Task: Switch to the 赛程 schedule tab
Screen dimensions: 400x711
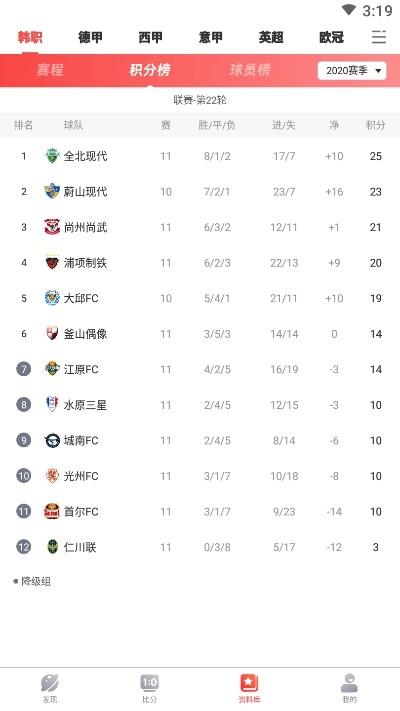Action: (50, 70)
